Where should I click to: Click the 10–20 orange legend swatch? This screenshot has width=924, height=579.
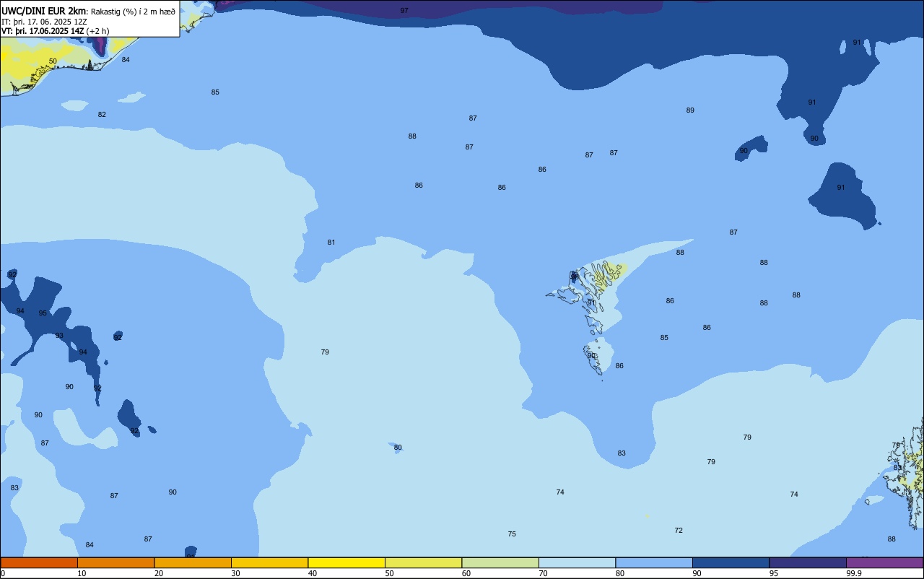click(x=115, y=562)
